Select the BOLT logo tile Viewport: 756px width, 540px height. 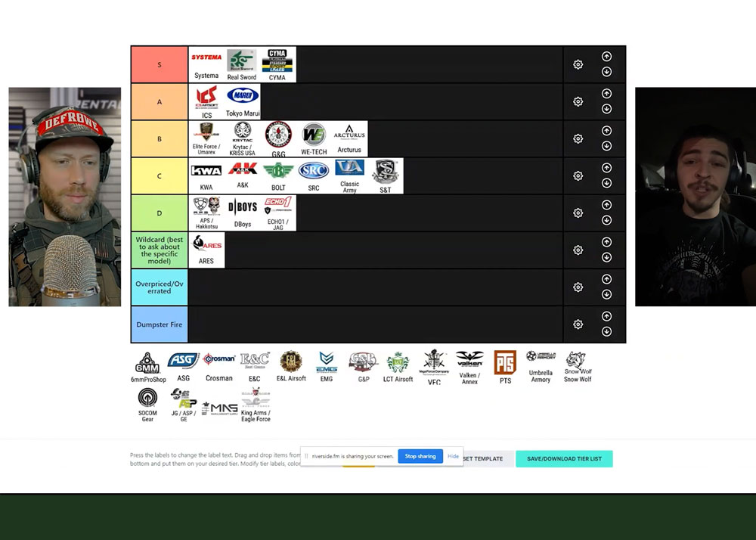tap(278, 176)
